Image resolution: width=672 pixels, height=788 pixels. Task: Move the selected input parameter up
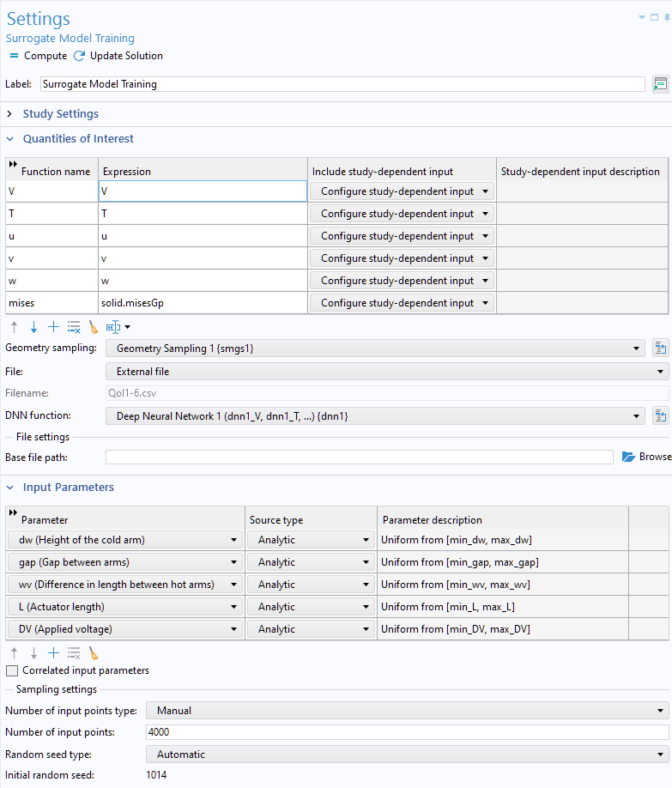[14, 653]
